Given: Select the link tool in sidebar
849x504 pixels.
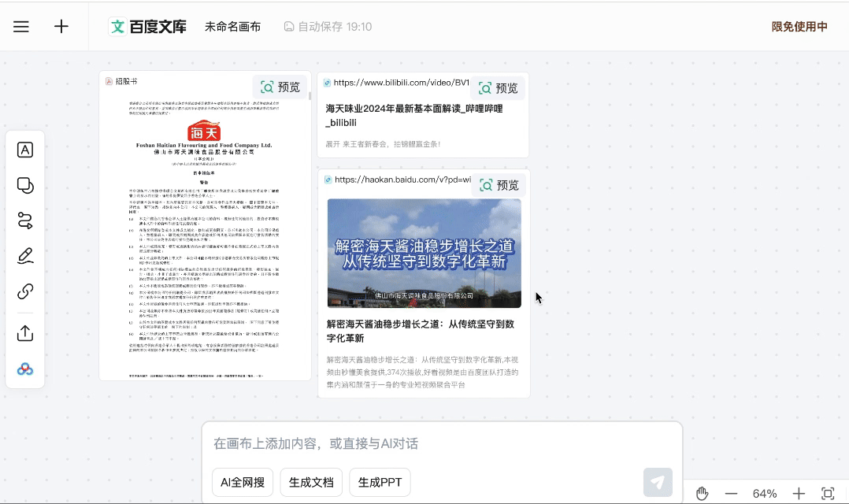Looking at the screenshot, I should click(25, 291).
